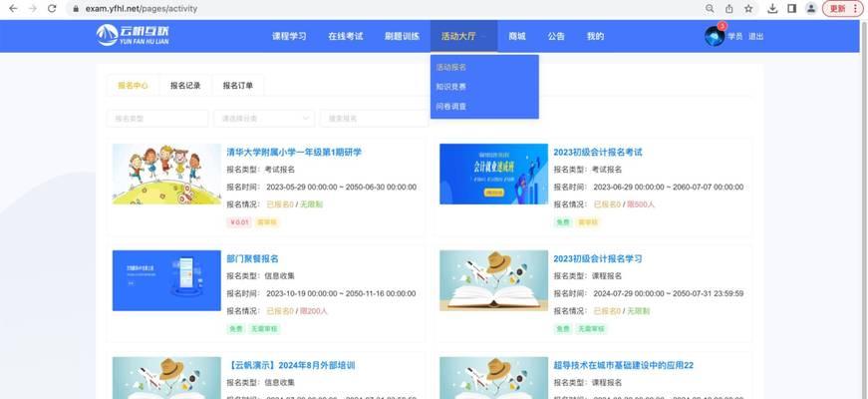Click the share page icon
The image size is (868, 399).
coord(729,9)
